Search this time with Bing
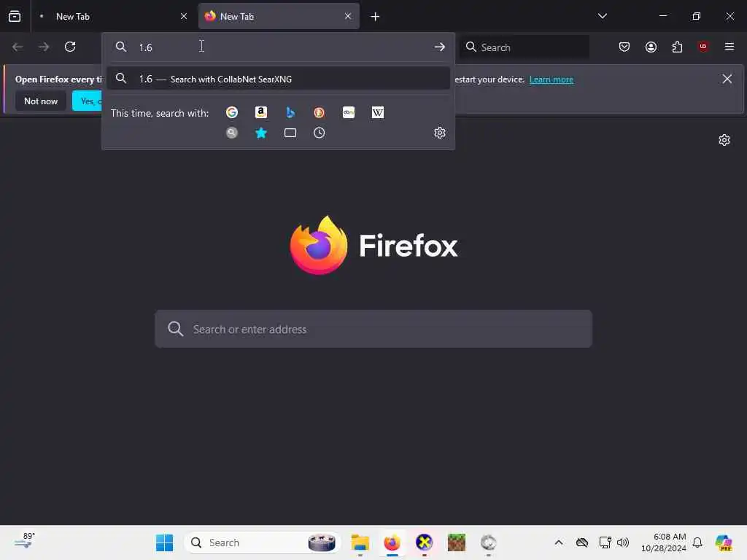Image resolution: width=747 pixels, height=560 pixels. tap(290, 112)
